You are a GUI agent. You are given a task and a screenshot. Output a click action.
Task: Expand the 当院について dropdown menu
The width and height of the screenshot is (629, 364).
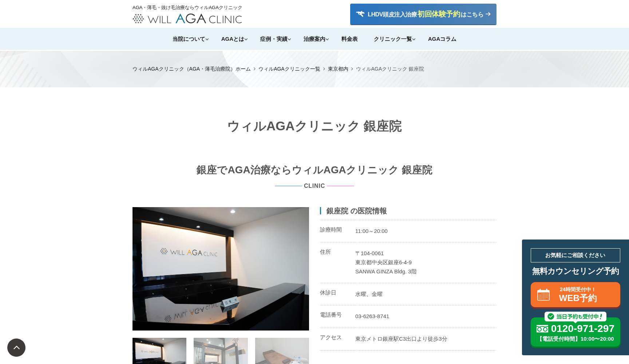[190, 39]
